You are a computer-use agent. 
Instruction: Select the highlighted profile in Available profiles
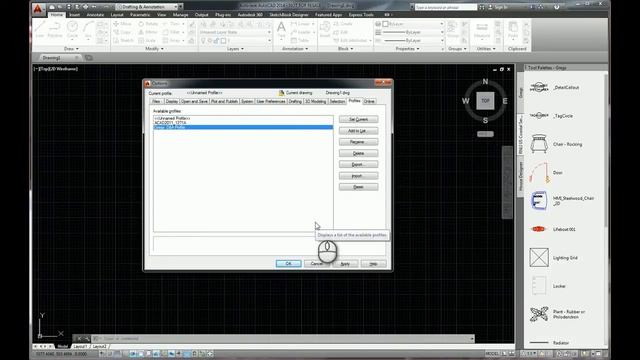pyautogui.click(x=243, y=127)
